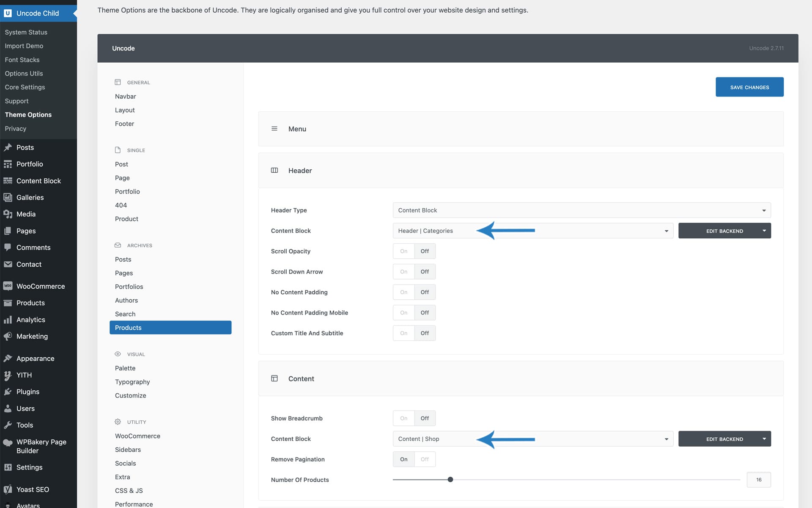Open the Palette visual options tab
This screenshot has width=812, height=508.
(x=125, y=368)
